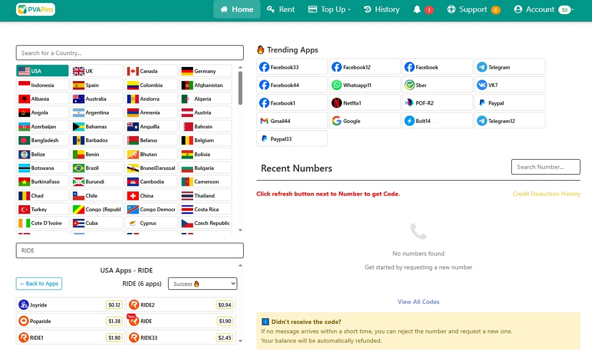Click the app search field containing RIDE

click(x=130, y=251)
